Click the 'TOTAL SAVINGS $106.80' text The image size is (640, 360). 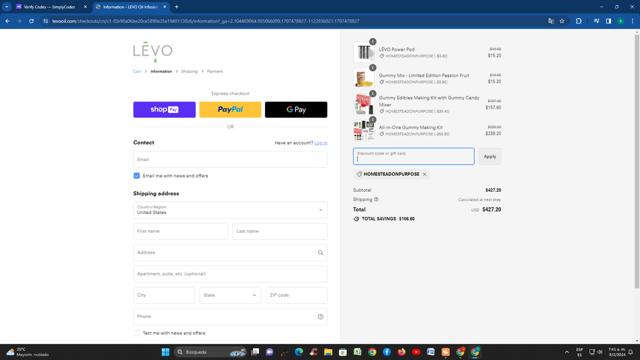point(388,219)
